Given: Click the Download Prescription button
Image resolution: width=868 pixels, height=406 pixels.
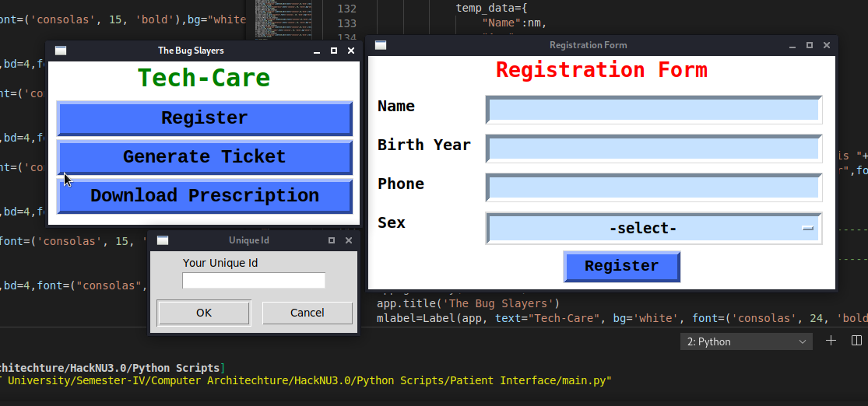Looking at the screenshot, I should (x=204, y=196).
